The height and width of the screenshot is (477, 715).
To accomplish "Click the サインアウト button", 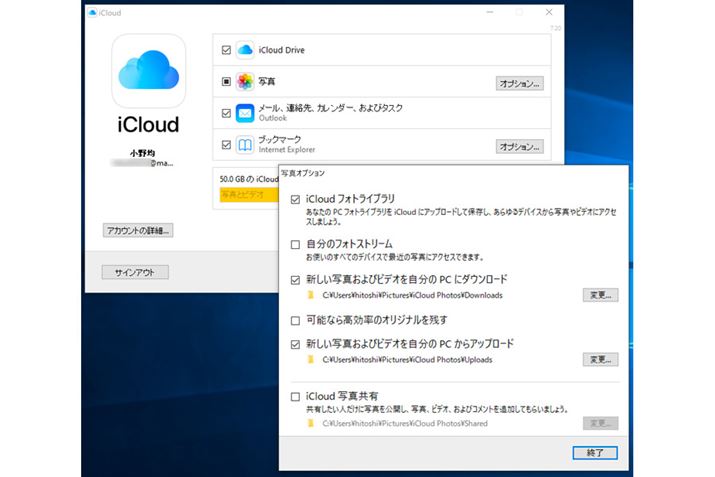I will click(x=135, y=272).
